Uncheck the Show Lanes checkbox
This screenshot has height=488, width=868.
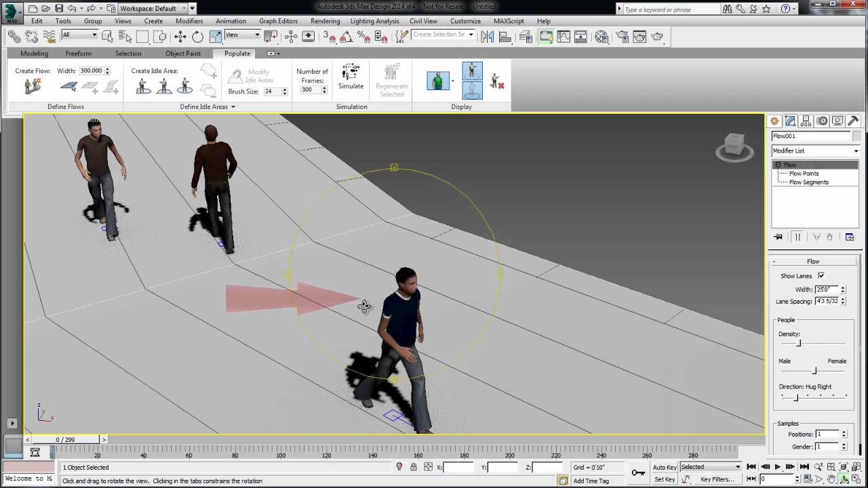[x=821, y=276]
